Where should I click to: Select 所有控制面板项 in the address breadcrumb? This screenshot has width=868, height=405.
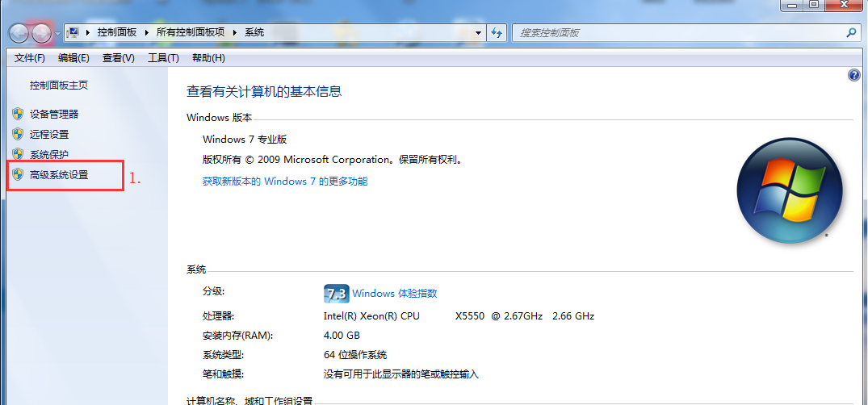point(191,32)
